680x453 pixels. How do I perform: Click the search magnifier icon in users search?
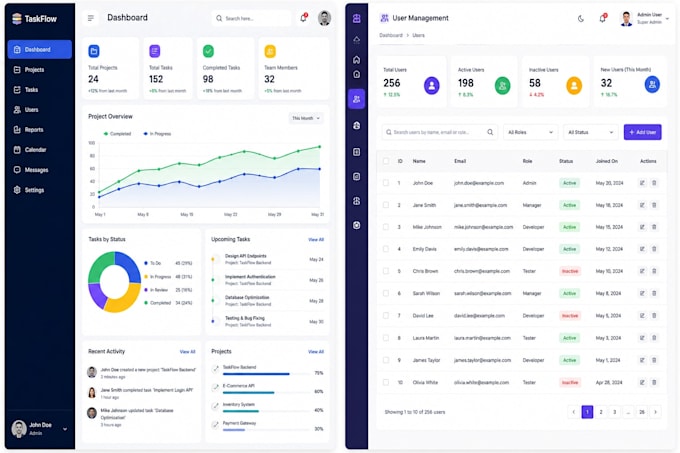[x=490, y=132]
